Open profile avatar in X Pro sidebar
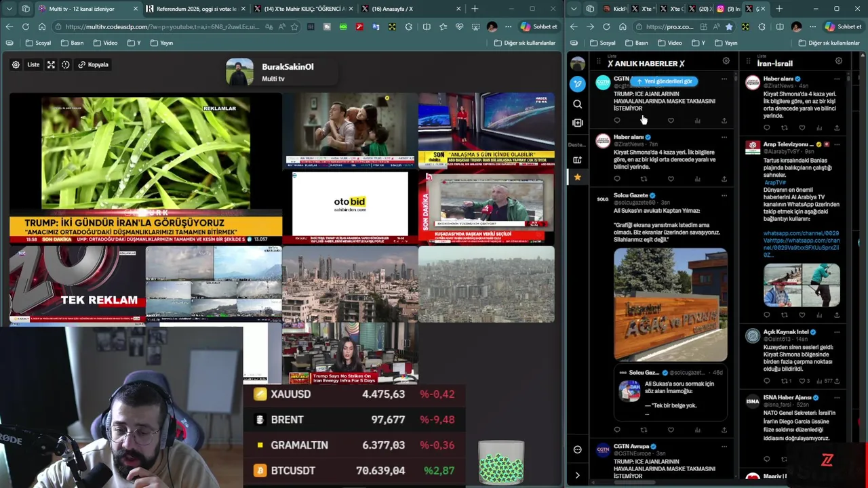 click(578, 64)
